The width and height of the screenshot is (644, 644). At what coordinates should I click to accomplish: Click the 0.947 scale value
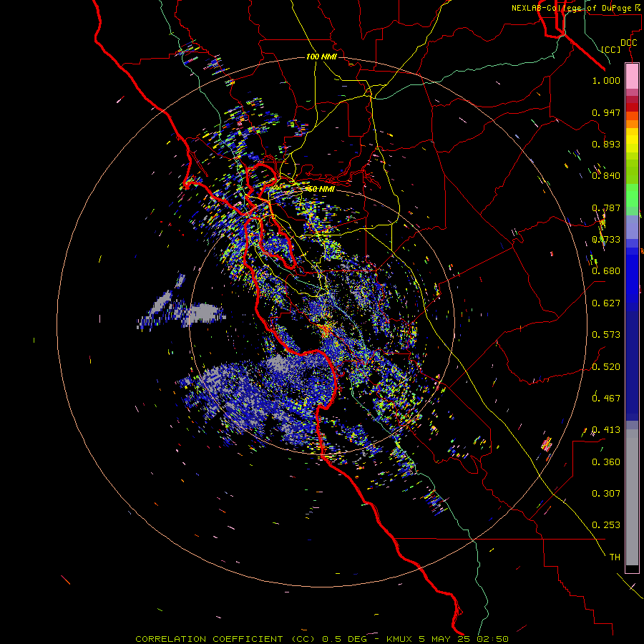606,112
